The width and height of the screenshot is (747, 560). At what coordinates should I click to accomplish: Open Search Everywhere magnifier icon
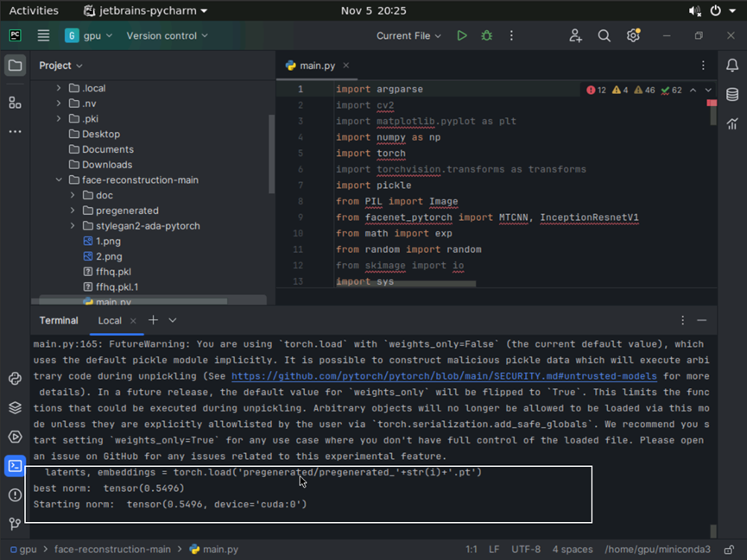click(605, 35)
